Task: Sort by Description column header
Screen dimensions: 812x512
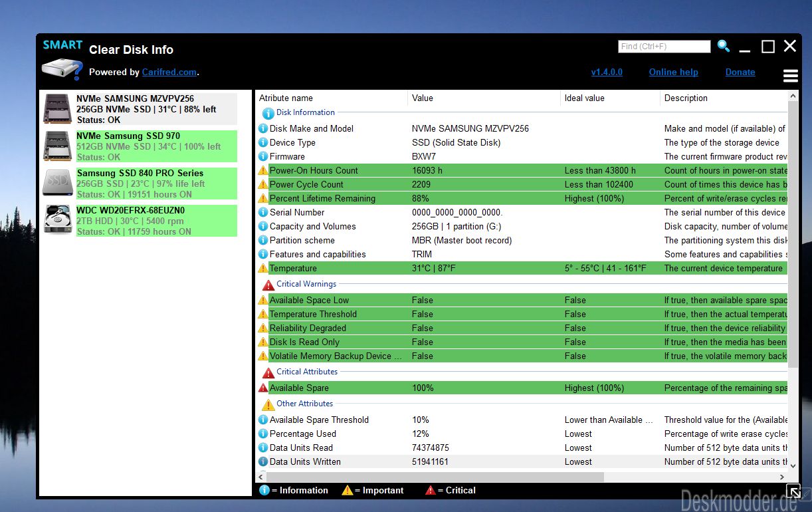Action: [724, 98]
